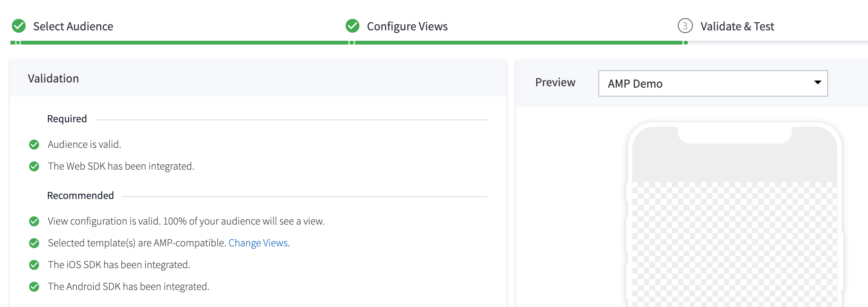The image size is (868, 307).
Task: Click the check icon beside Android SDK integrated
Action: [34, 287]
